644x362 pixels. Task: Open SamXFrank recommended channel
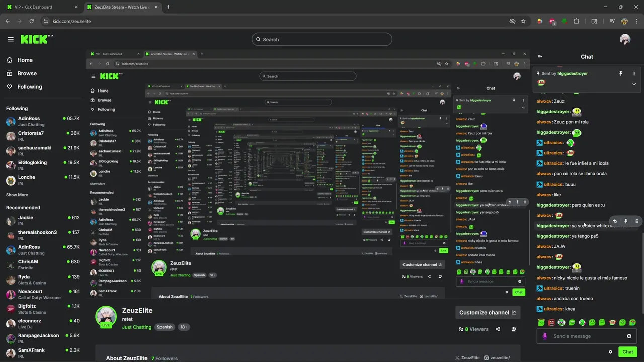pos(43,353)
